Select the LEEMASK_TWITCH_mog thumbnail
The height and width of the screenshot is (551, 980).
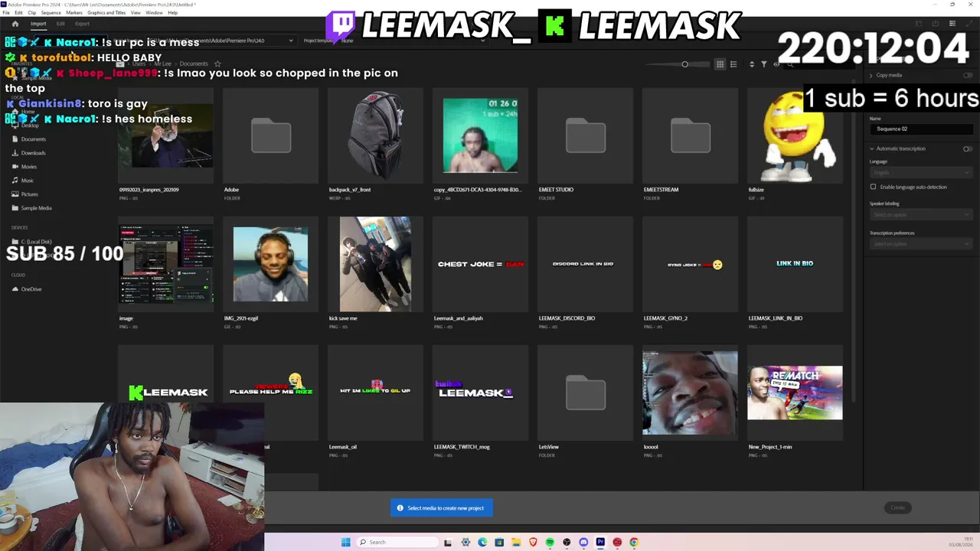pos(480,393)
